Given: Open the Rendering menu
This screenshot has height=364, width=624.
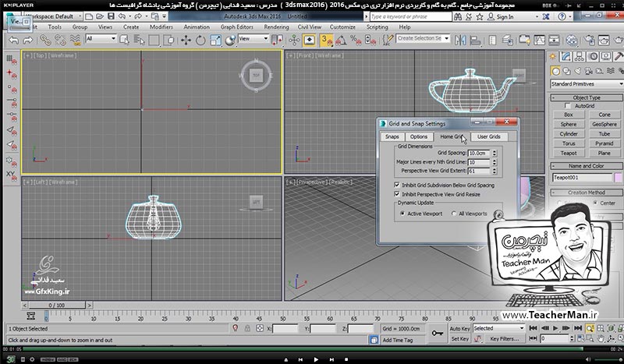Looking at the screenshot, I should (x=276, y=27).
